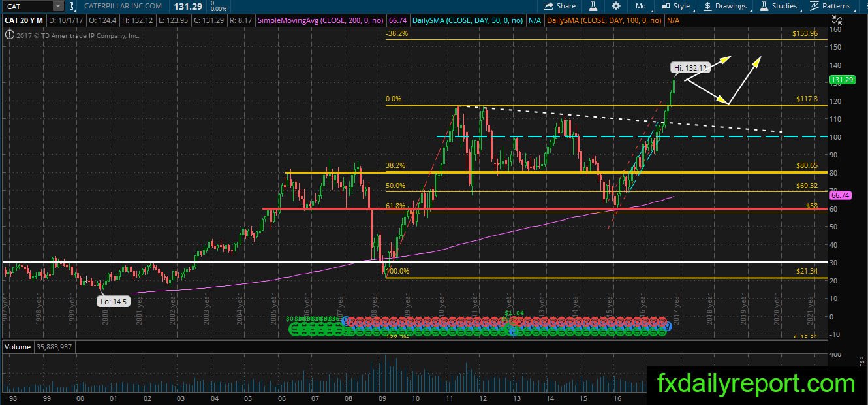Click the CAT symbol input field

(x=26, y=6)
